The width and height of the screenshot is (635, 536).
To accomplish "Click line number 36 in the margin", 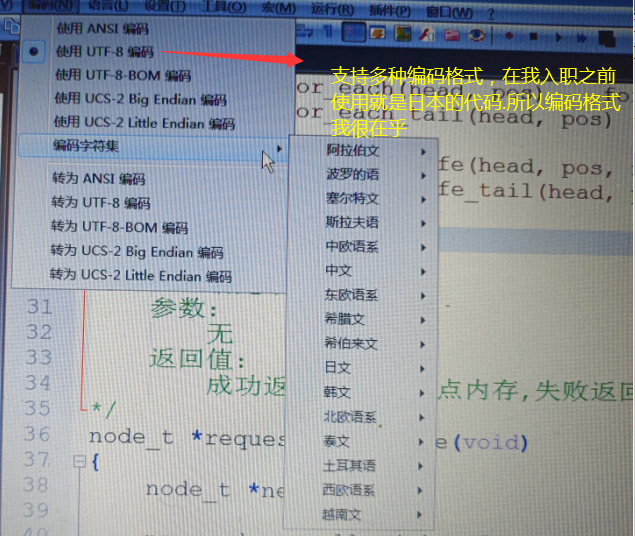I will pyautogui.click(x=36, y=434).
